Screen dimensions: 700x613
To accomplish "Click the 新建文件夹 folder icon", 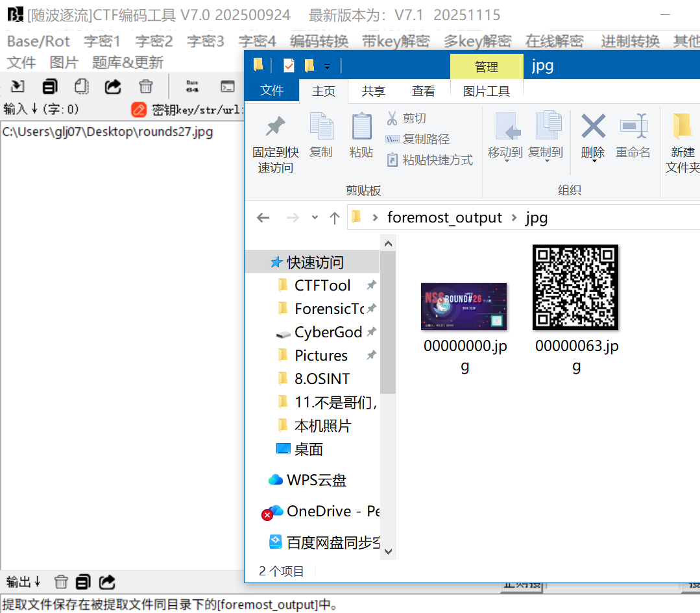I will (x=681, y=126).
